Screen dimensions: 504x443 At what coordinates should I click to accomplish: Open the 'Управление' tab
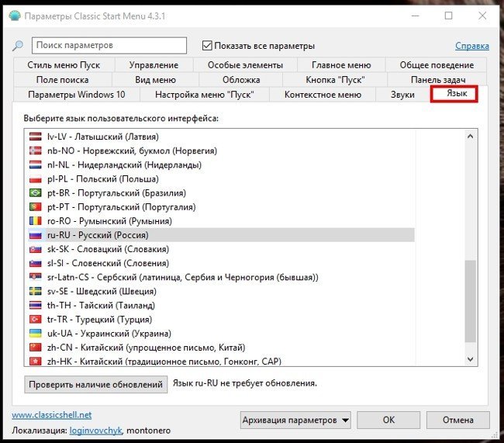(154, 65)
